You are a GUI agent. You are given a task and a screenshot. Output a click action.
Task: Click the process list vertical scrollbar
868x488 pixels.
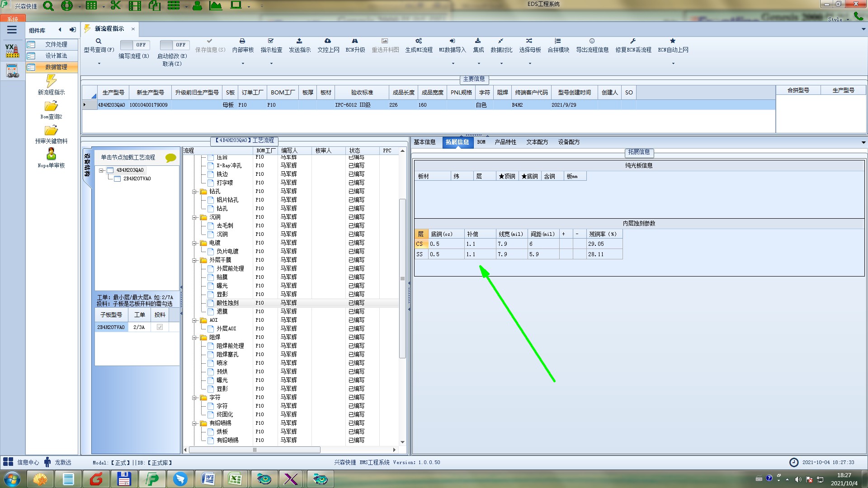tap(402, 278)
